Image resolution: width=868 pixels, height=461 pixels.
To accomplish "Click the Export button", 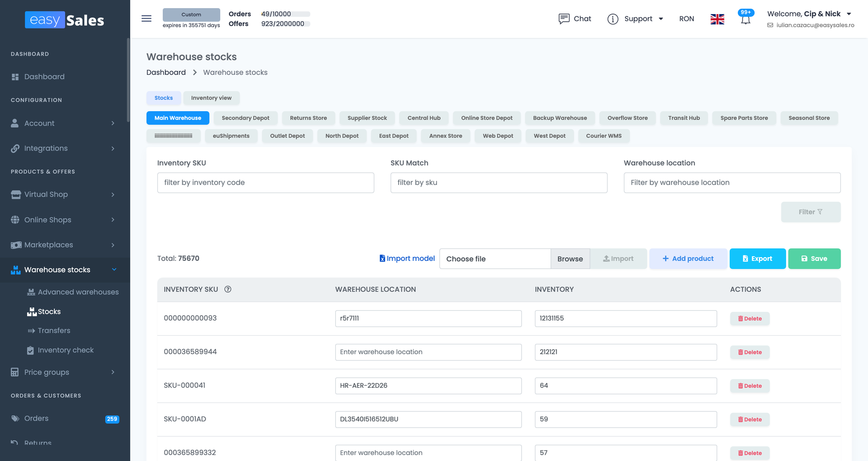I will coord(757,259).
